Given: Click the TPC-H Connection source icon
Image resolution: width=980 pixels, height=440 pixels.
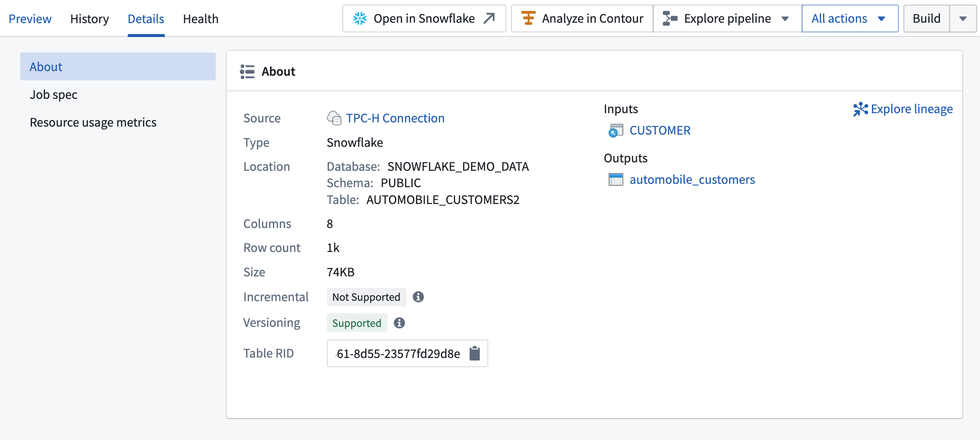Looking at the screenshot, I should coord(334,118).
